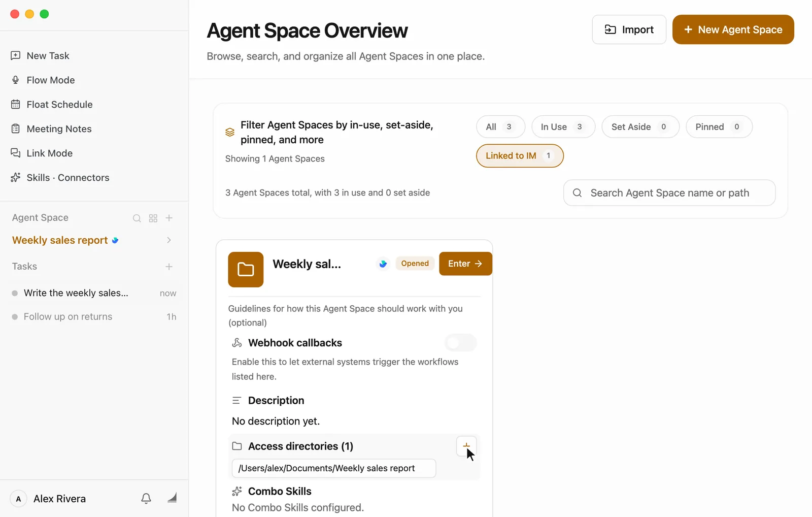Expand Weekly sales report chevron in sidebar
Viewport: 812px width, 517px height.
169,240
